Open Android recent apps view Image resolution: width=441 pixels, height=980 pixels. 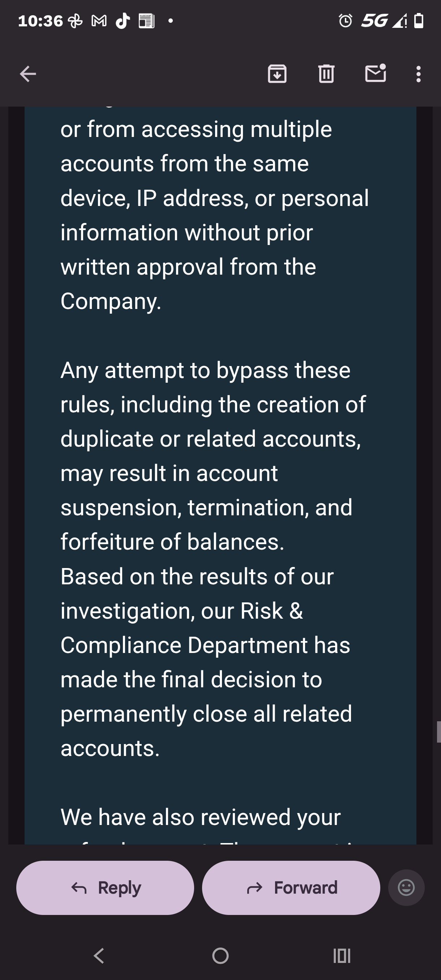[x=342, y=955]
